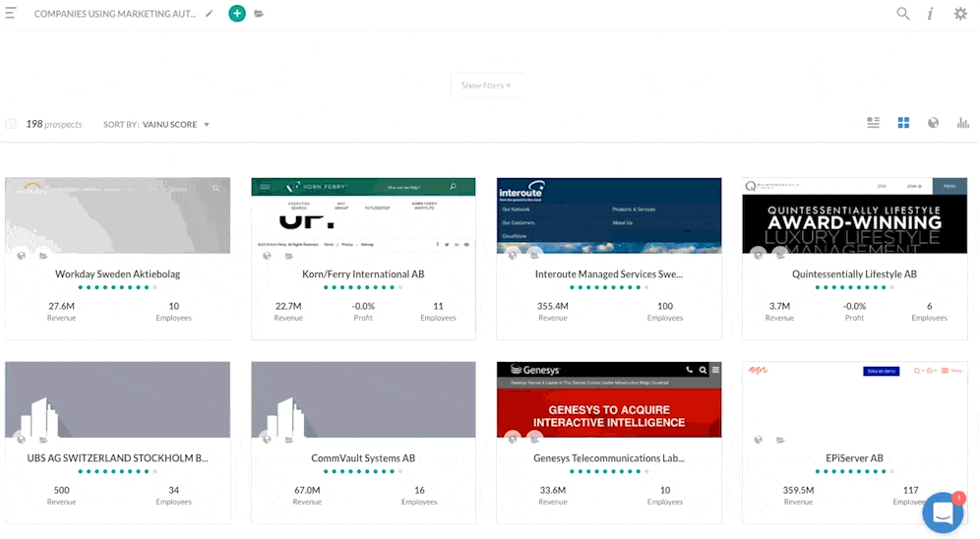Screen dimensions: 980x539
Task: Switch to list view
Action: 873,123
